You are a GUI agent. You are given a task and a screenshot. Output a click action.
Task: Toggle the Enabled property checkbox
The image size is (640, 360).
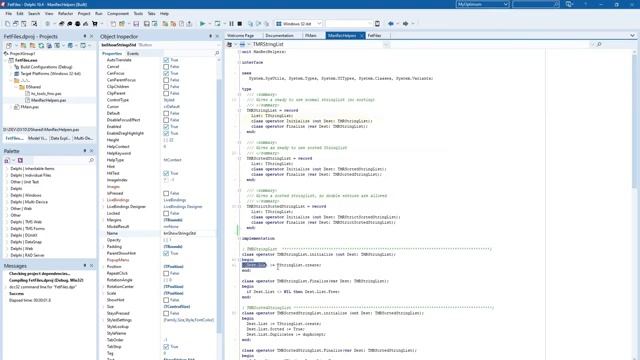point(166,127)
